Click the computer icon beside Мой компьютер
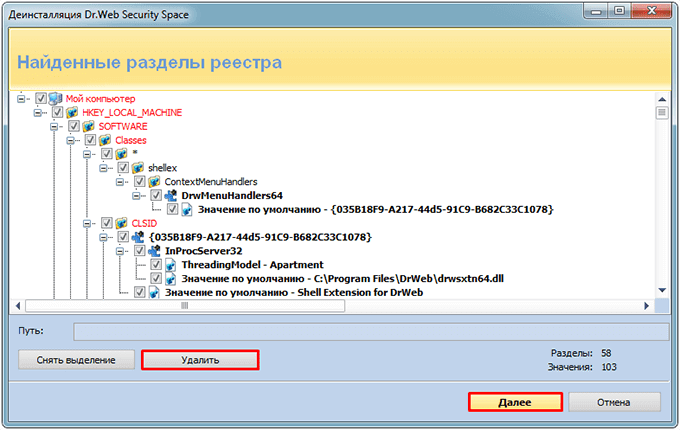680x430 pixels. (x=56, y=98)
